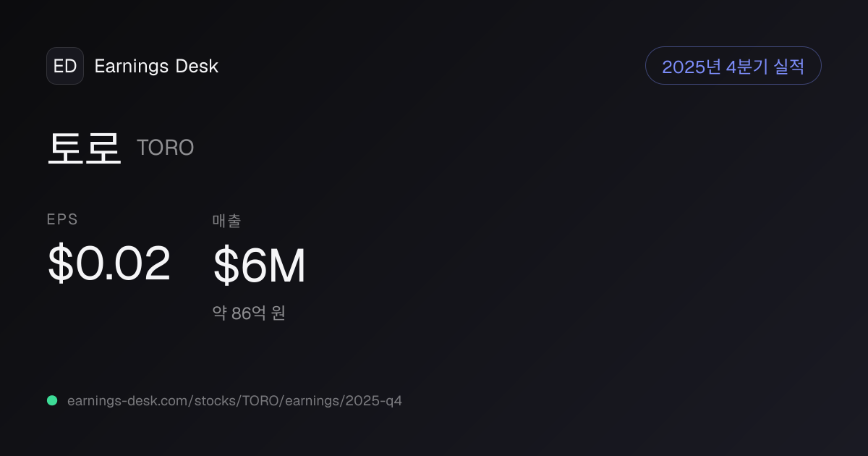Open the Earnings Desk brand name
The height and width of the screenshot is (456, 868).
coord(156,66)
